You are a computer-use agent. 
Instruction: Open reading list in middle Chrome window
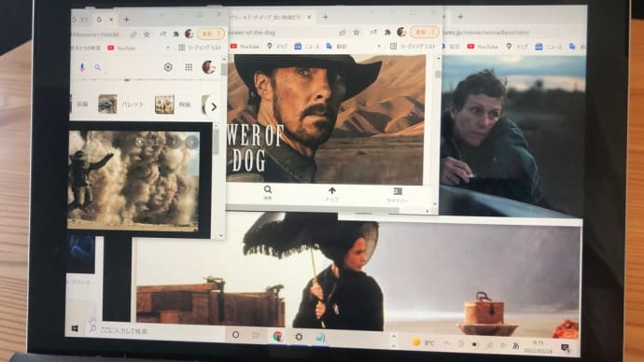click(412, 47)
